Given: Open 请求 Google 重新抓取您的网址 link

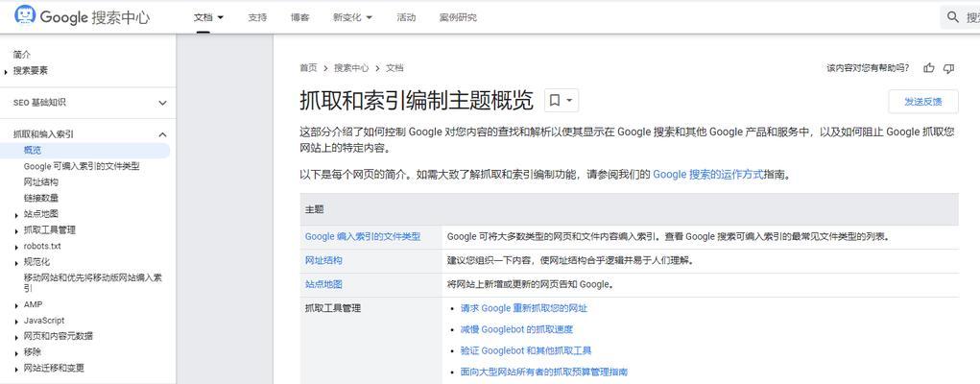Looking at the screenshot, I should pos(524,308).
